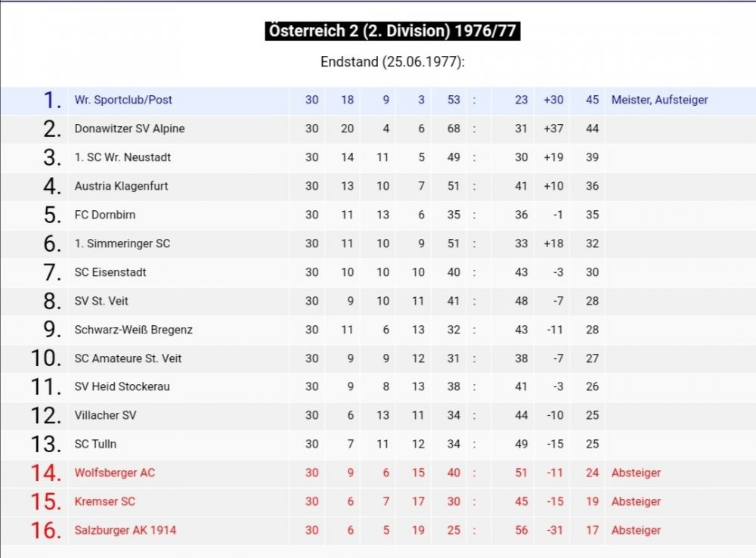
Task: Open Schwarz-Weiß Bregenz in the table
Action: [x=133, y=330]
